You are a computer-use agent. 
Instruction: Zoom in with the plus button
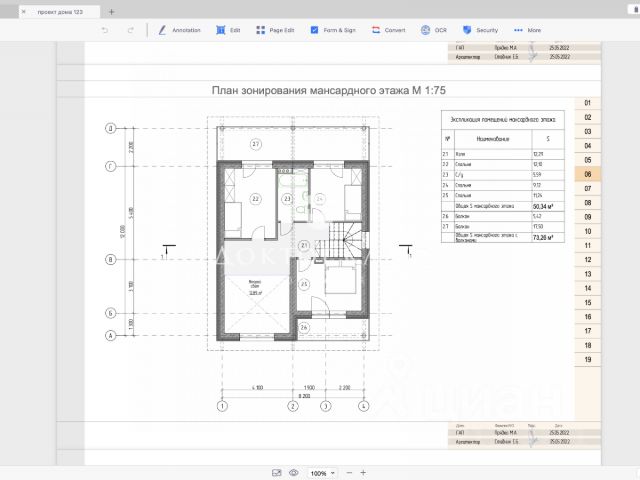(x=362, y=472)
